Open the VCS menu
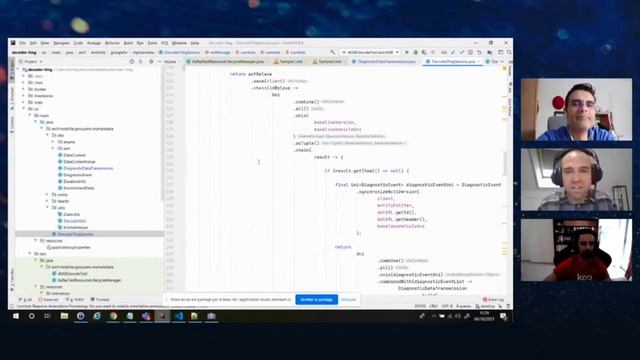This screenshot has width=640, height=360. (164, 43)
